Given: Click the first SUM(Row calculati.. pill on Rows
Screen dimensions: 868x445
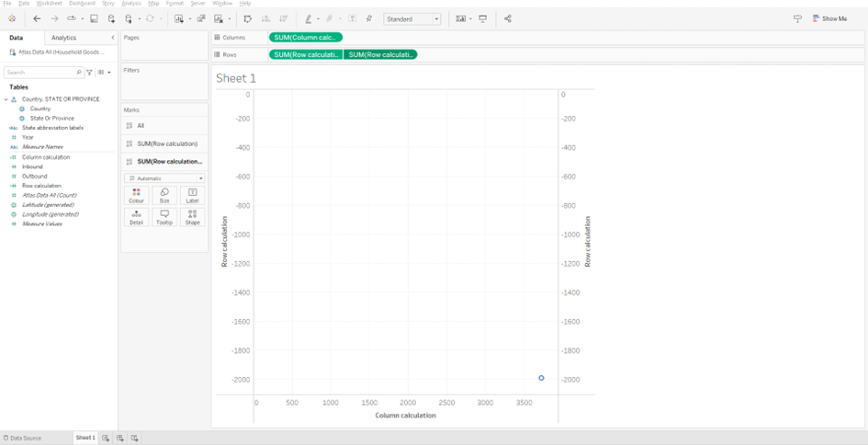Looking at the screenshot, I should (306, 55).
